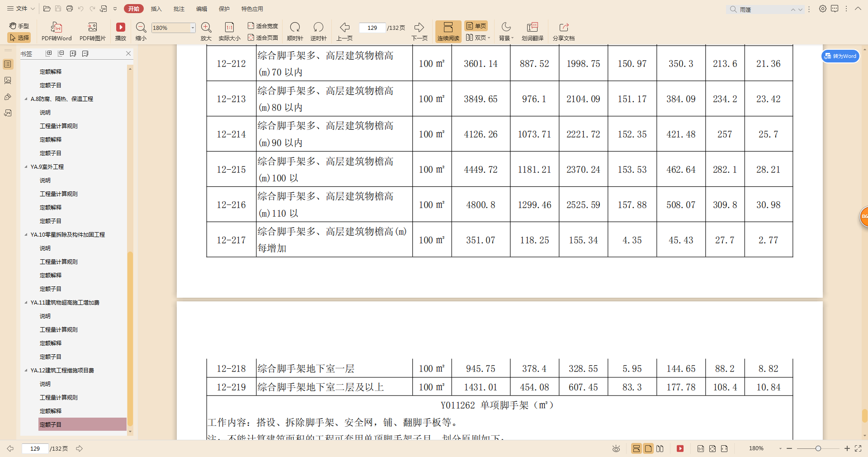The height and width of the screenshot is (457, 868).
Task: Activate the Select tool (选择)
Action: 19,38
